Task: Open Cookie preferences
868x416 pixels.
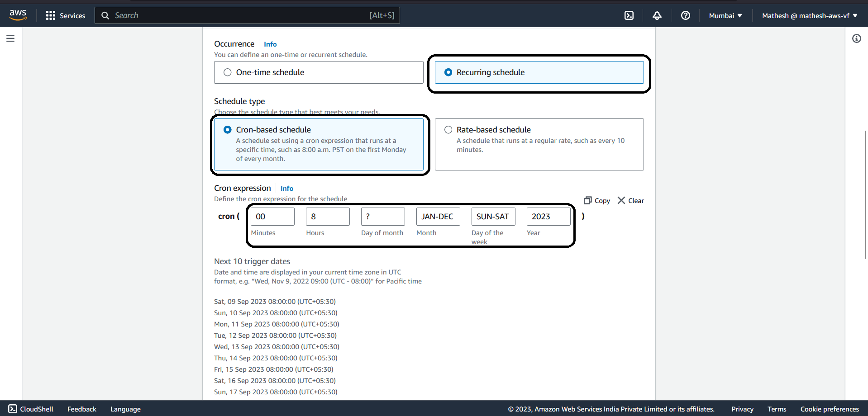Action: (x=830, y=409)
